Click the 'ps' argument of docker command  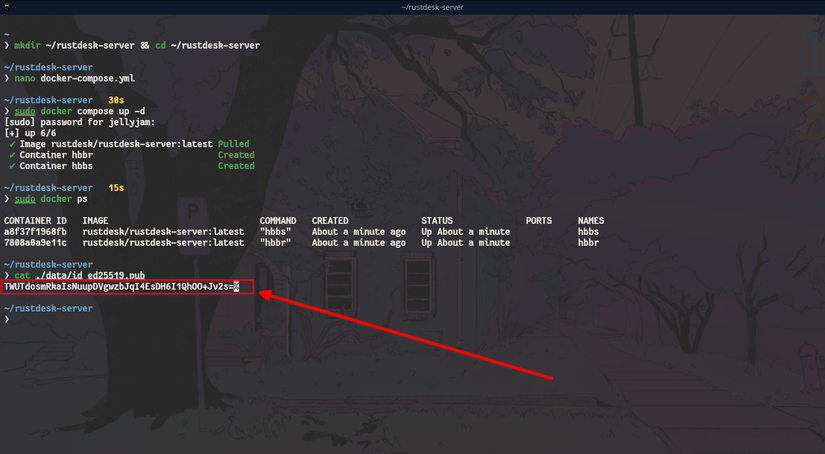[82, 199]
